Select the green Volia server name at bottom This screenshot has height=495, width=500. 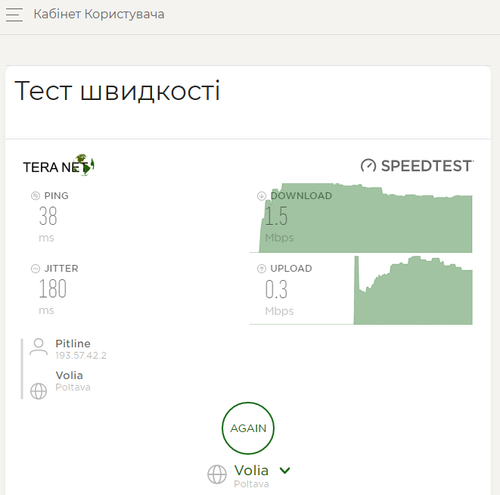click(251, 470)
